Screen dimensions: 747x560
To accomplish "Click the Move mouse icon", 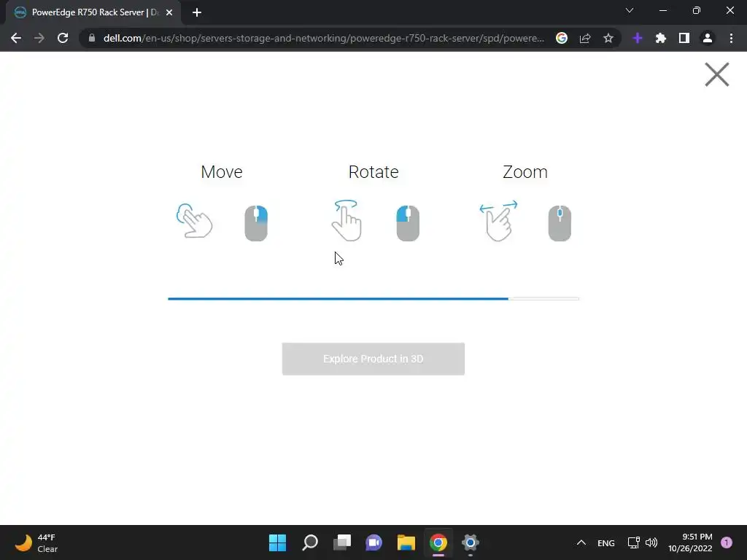I will [x=256, y=223].
